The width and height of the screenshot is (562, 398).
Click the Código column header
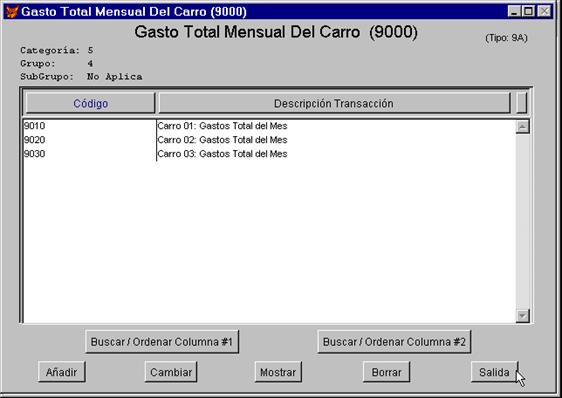(x=91, y=103)
